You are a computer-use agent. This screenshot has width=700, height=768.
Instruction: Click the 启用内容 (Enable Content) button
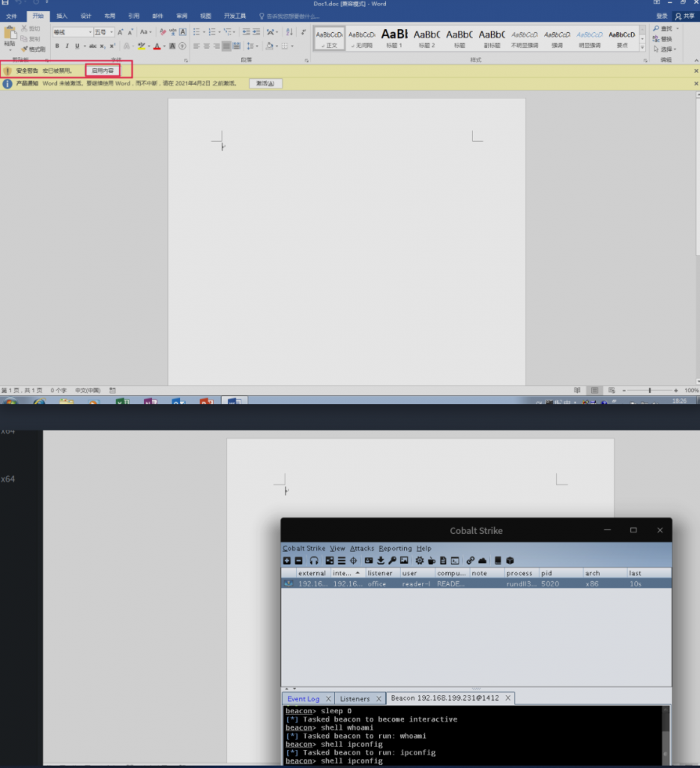pyautogui.click(x=103, y=70)
